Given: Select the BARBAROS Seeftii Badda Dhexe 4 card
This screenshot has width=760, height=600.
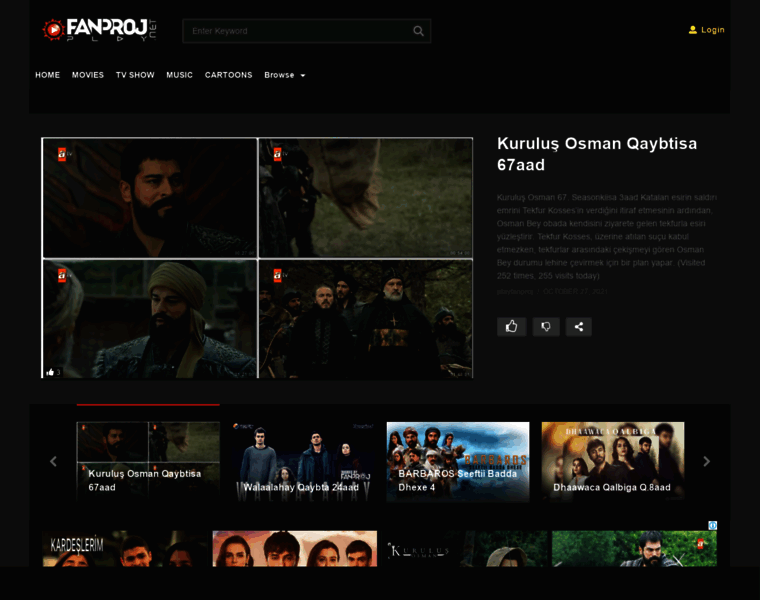Looking at the screenshot, I should (458, 461).
